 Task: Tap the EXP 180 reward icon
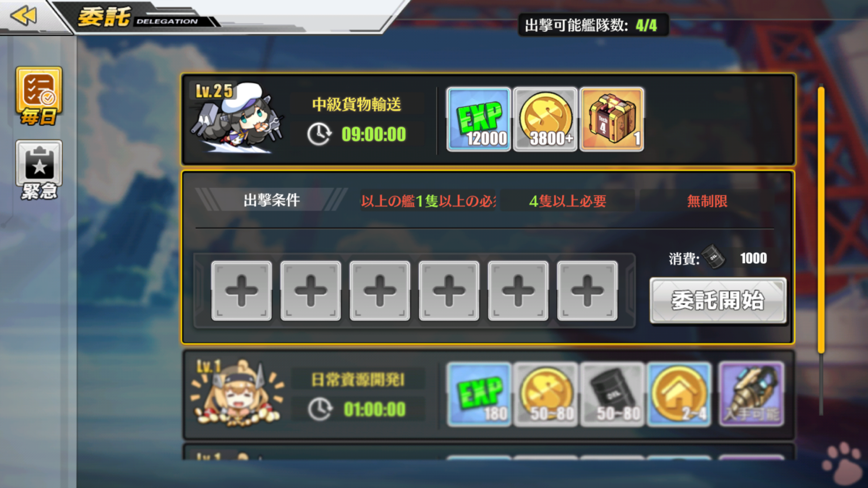pyautogui.click(x=479, y=394)
